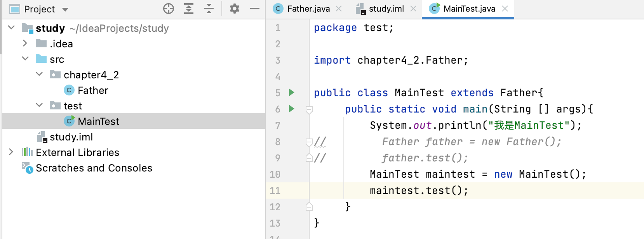Screen dimensions: 644x239
Task: Click the External Libraries icon
Action: click(x=27, y=152)
